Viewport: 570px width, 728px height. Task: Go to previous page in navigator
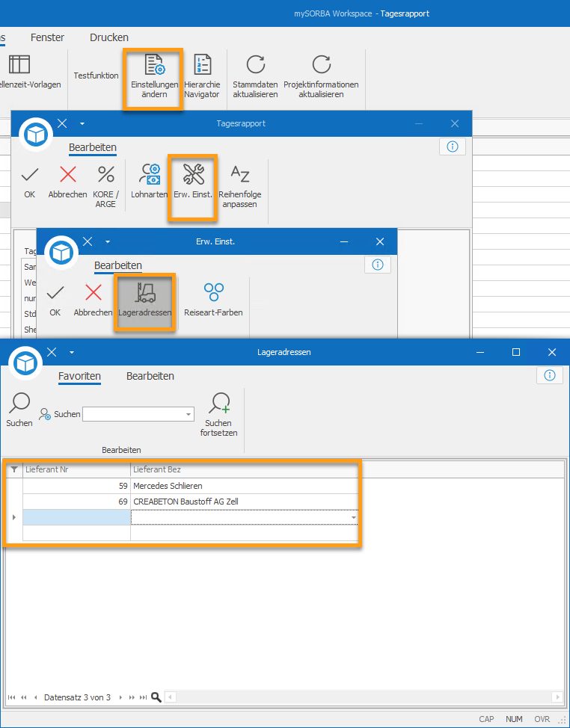[x=24, y=697]
